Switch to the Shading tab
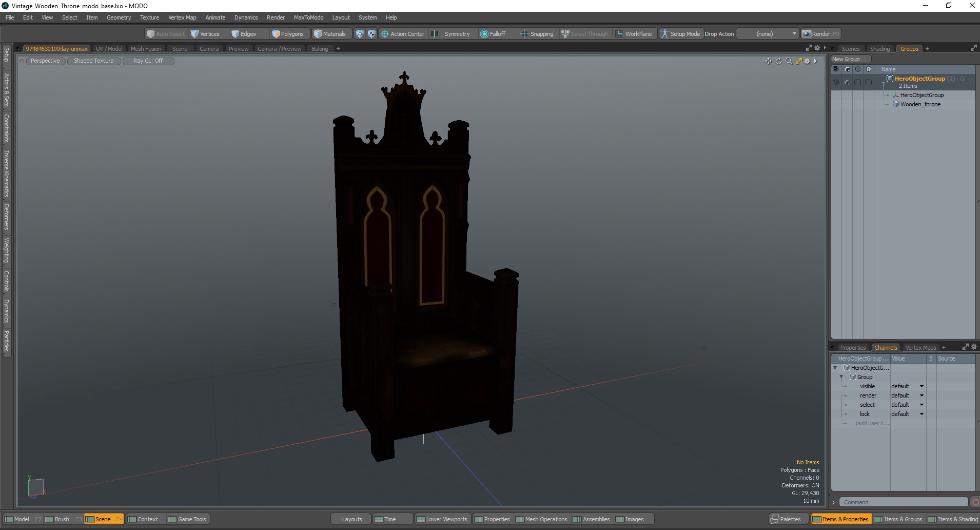The width and height of the screenshot is (980, 530). 879,49
